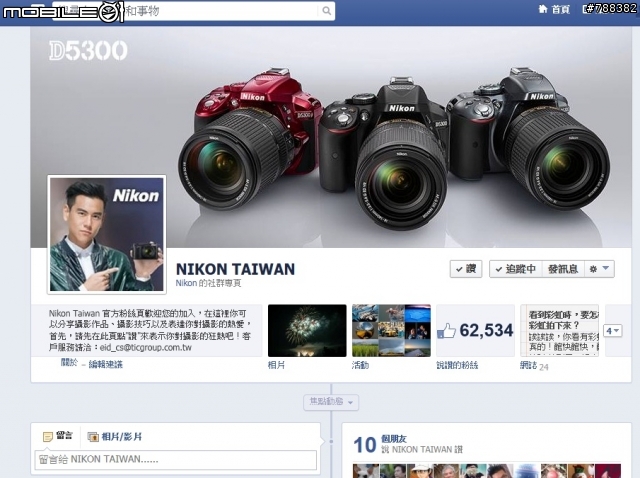Image resolution: width=640 pixels, height=478 pixels.
Task: Toggle the 讚 (Like) button
Action: [466, 269]
